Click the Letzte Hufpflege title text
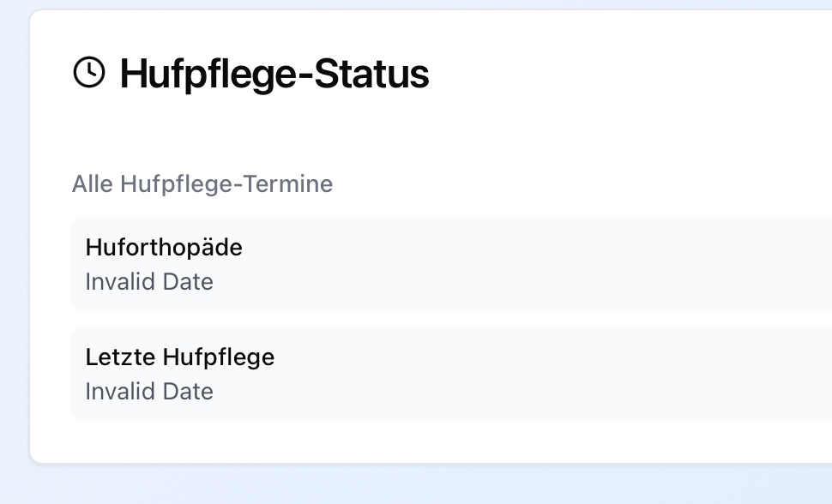Screen dimensions: 832x504 180,357
